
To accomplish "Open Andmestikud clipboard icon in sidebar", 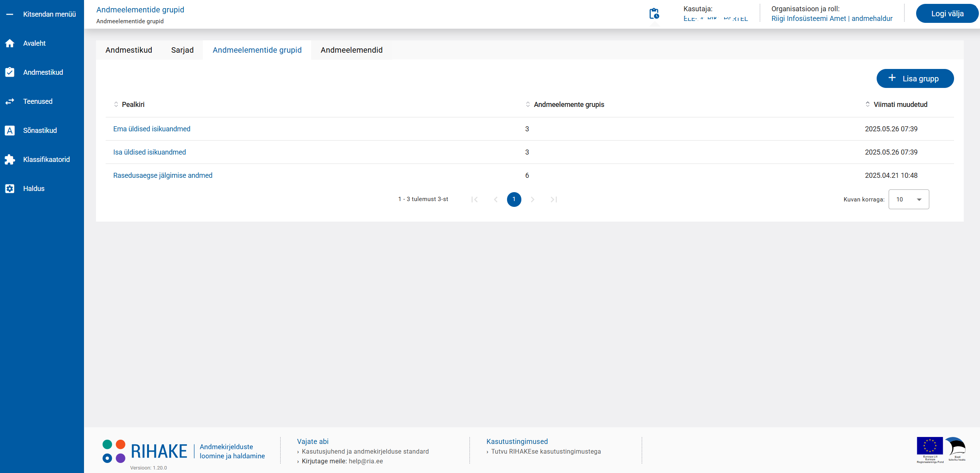I will [10, 72].
